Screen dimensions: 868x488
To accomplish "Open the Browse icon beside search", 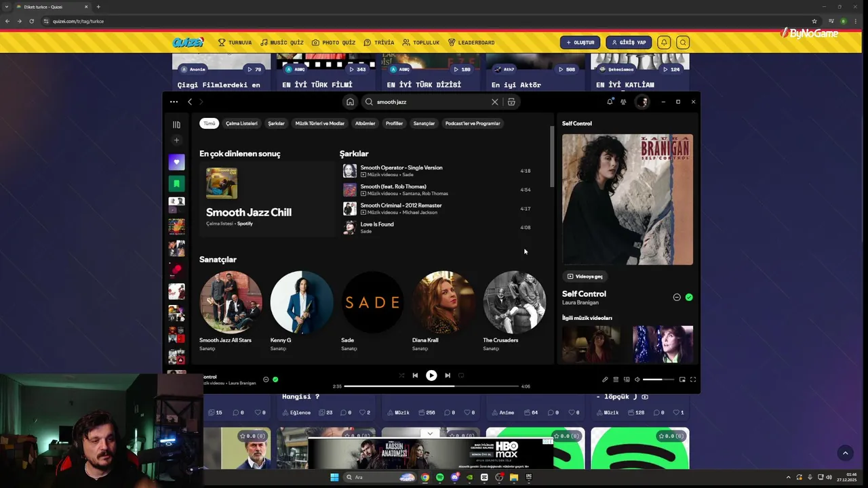I will pyautogui.click(x=511, y=102).
